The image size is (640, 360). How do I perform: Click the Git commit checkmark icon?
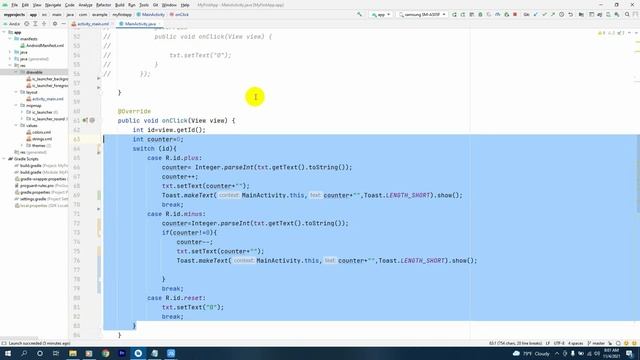(x=544, y=14)
